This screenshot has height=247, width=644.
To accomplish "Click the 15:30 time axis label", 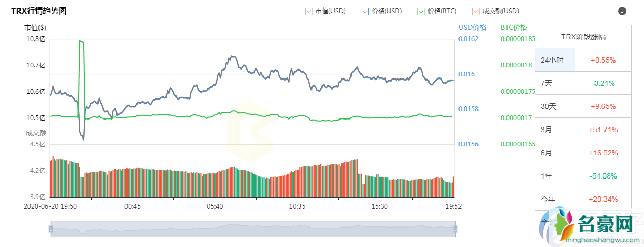I will 379,206.
